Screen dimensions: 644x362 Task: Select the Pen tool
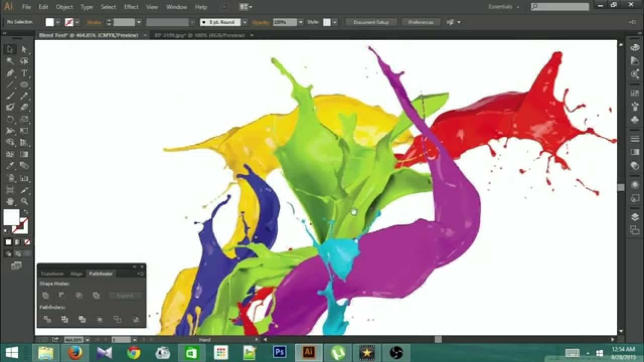tap(9, 74)
